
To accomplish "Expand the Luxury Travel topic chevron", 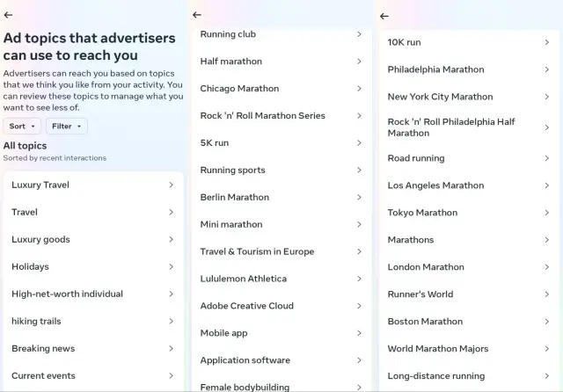I will click(171, 185).
